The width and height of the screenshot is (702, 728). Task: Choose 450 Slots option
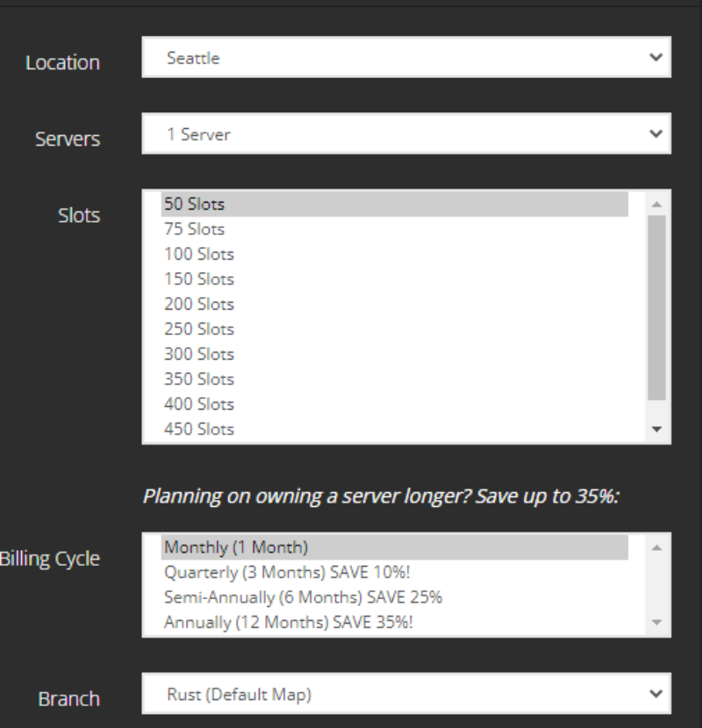coord(395,430)
